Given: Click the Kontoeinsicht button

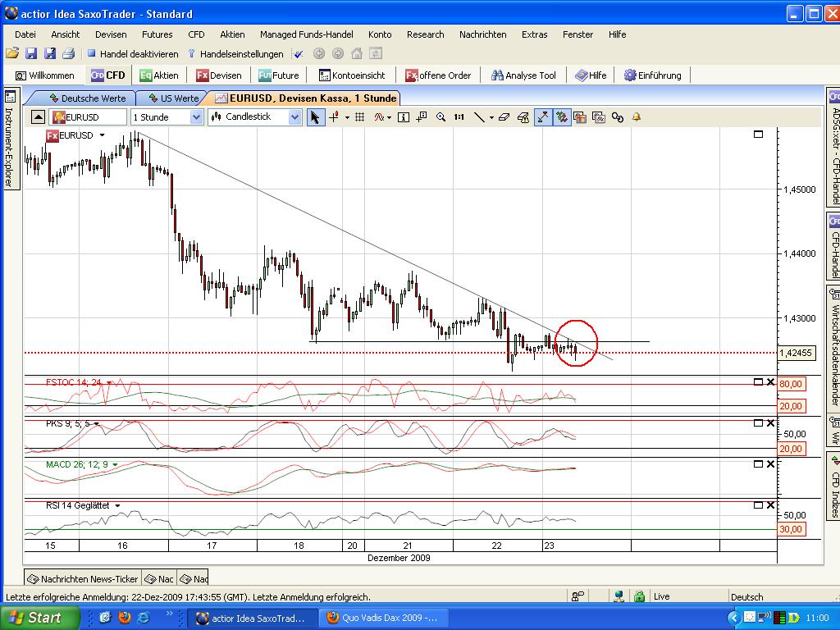Looking at the screenshot, I should (356, 75).
